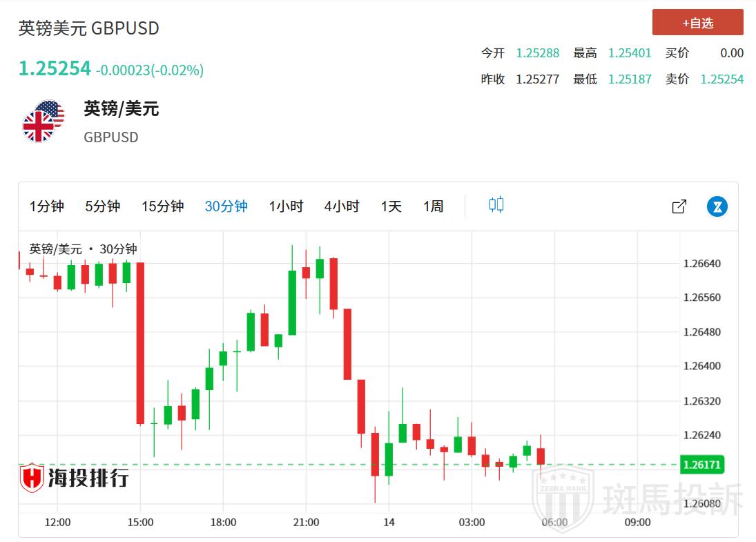Select the 1周 weekly timeframe
Viewport: 756px width, 542px height.
pos(433,206)
